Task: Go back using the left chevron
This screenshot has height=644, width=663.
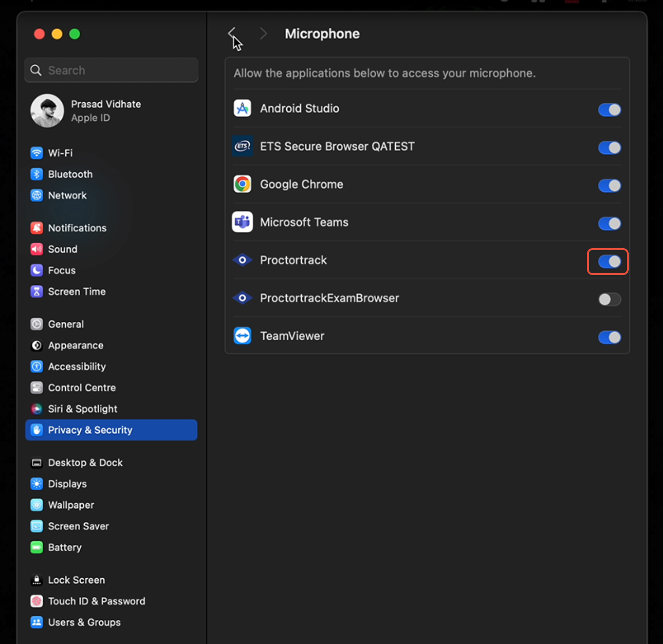Action: pos(232,33)
